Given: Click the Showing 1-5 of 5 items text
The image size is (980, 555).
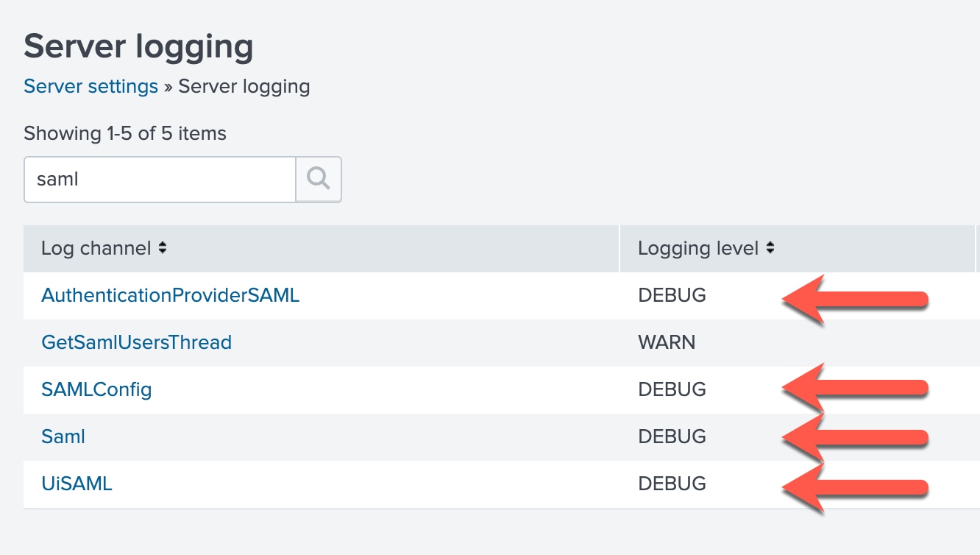Looking at the screenshot, I should coord(125,134).
